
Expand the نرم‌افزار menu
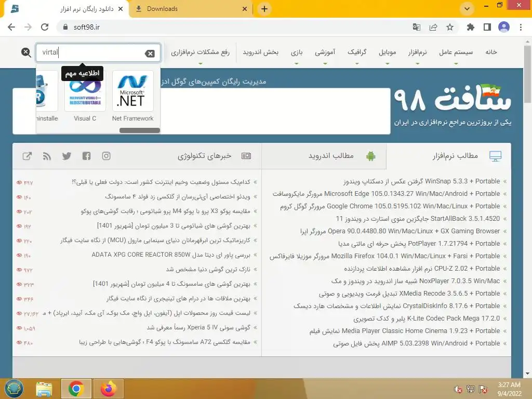(x=417, y=52)
